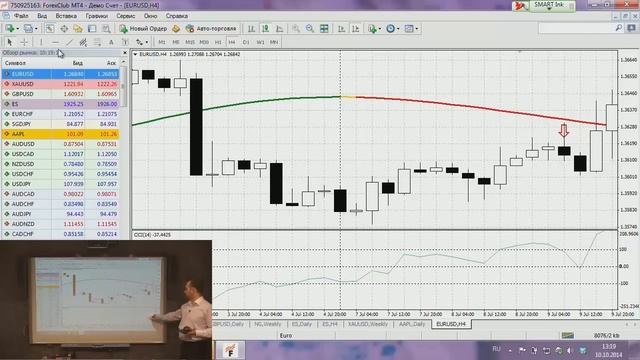This screenshot has height=360, width=640.
Task: Select the Text tool A
Action: 111,42
